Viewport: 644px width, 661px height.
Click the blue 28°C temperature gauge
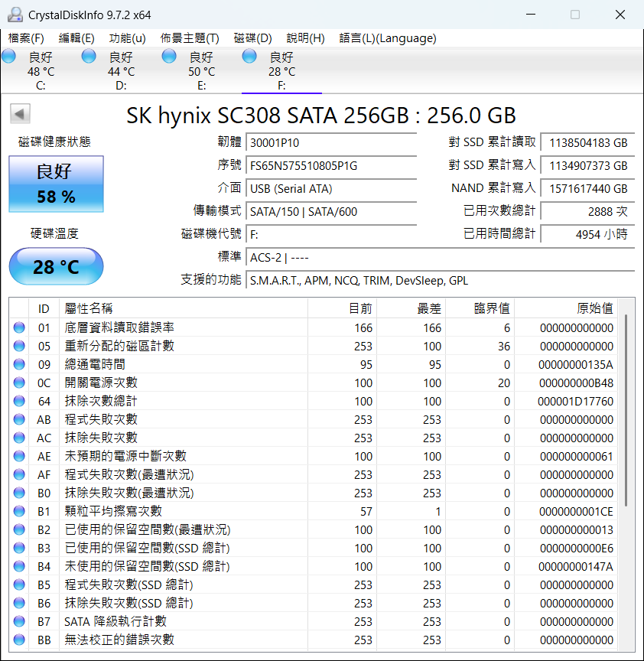(x=55, y=266)
